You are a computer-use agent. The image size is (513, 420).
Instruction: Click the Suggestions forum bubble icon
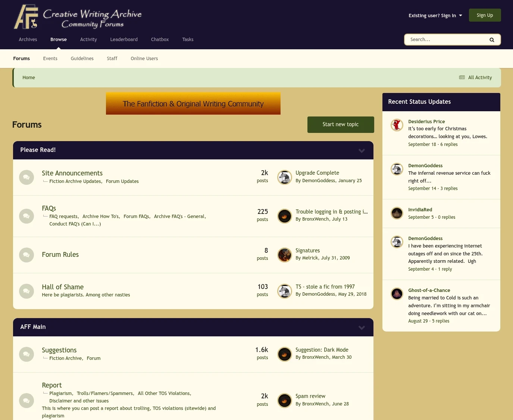click(x=26, y=354)
